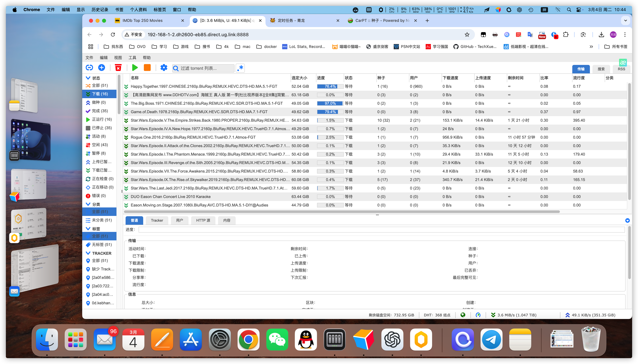The width and height of the screenshot is (638, 364).
Task: Collapse the TRACKER filter section
Action: point(88,253)
